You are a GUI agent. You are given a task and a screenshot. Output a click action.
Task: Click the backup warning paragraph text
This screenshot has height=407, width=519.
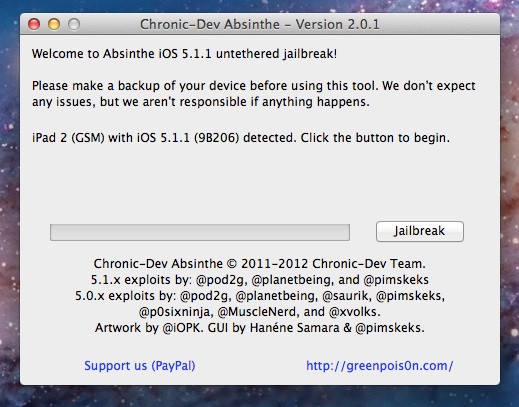[254, 94]
